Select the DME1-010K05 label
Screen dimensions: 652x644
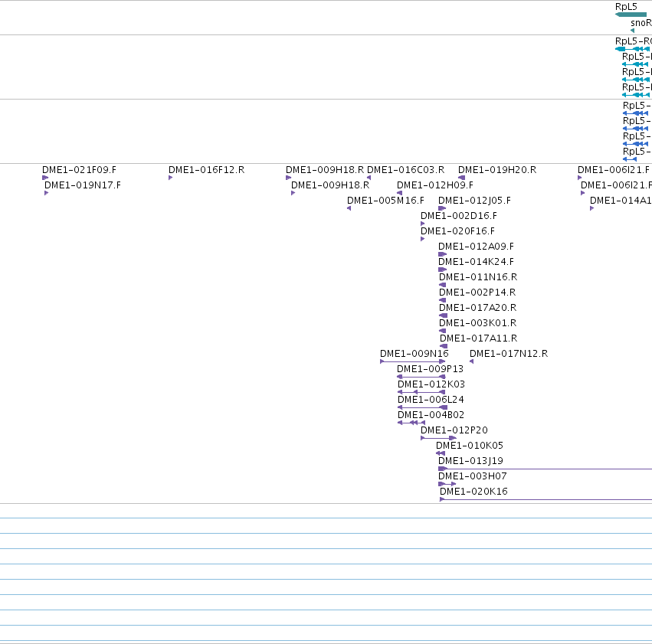pyautogui.click(x=470, y=446)
